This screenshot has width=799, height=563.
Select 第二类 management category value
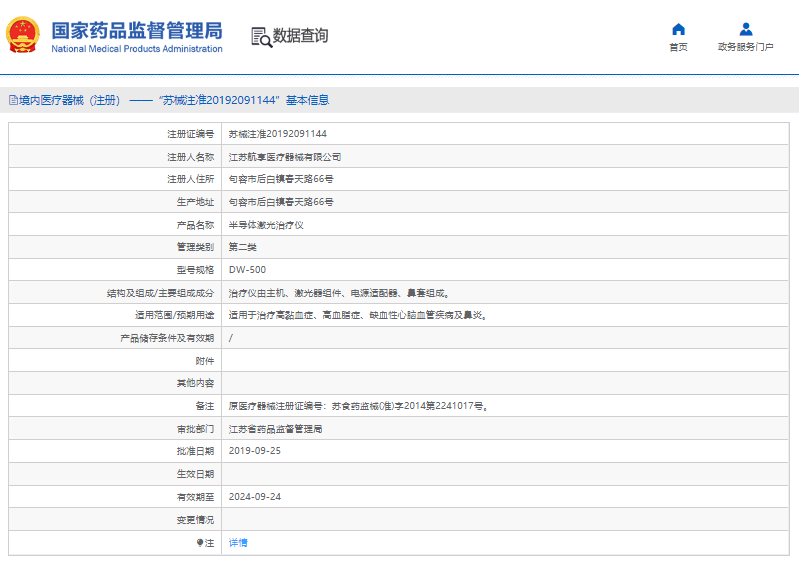click(243, 247)
